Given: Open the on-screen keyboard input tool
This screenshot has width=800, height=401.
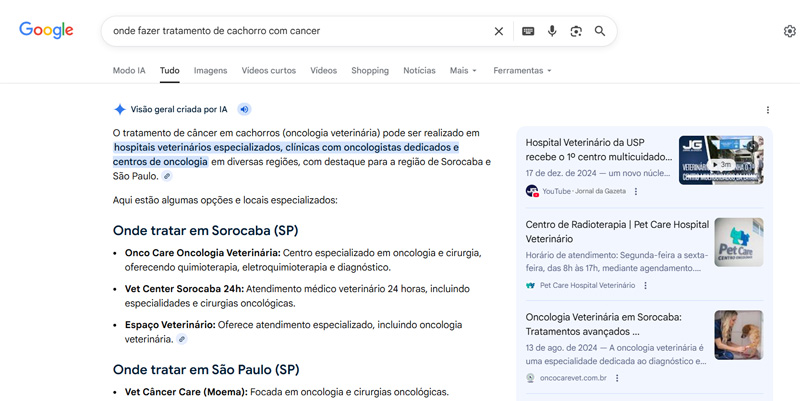Looking at the screenshot, I should (528, 31).
